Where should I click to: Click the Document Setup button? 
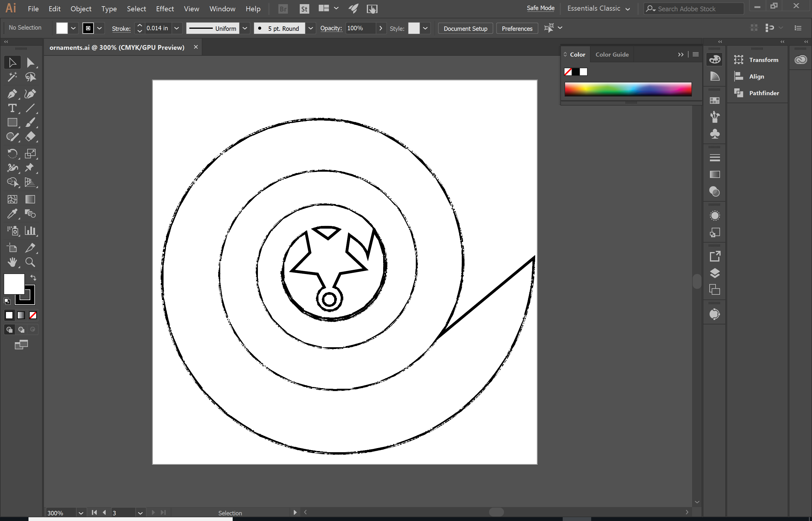coord(465,28)
